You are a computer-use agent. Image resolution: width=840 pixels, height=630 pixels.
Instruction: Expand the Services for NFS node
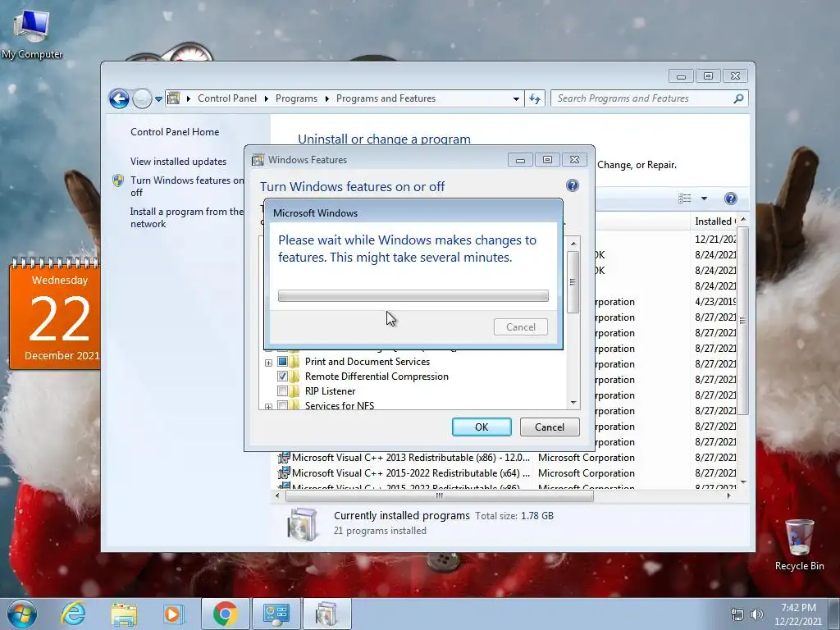click(x=268, y=407)
